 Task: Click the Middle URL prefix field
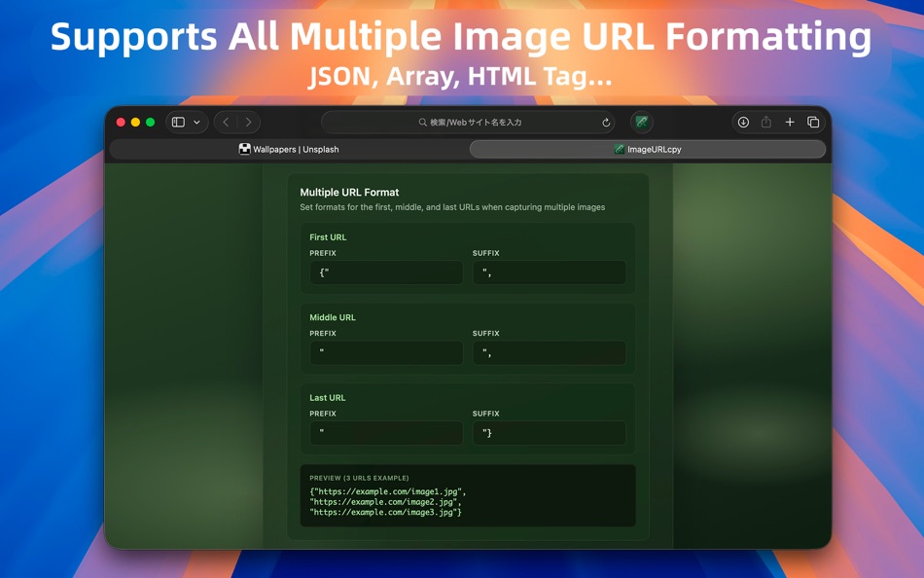tap(385, 352)
